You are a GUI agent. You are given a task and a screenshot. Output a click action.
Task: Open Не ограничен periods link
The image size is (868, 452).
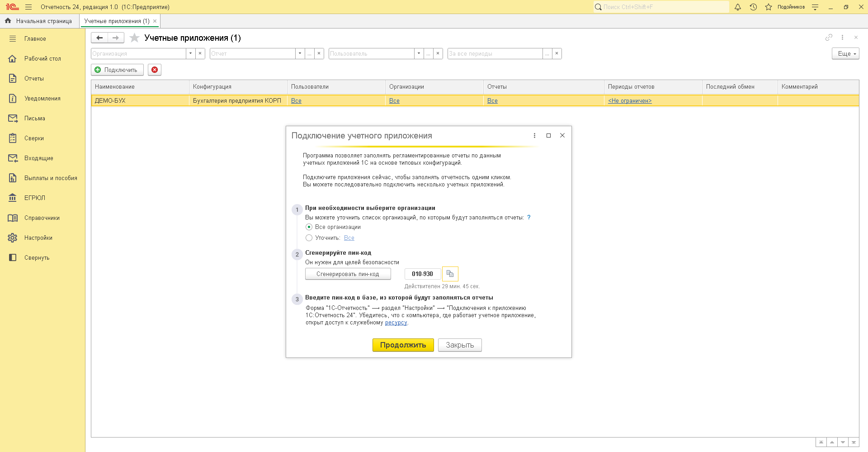tap(630, 101)
